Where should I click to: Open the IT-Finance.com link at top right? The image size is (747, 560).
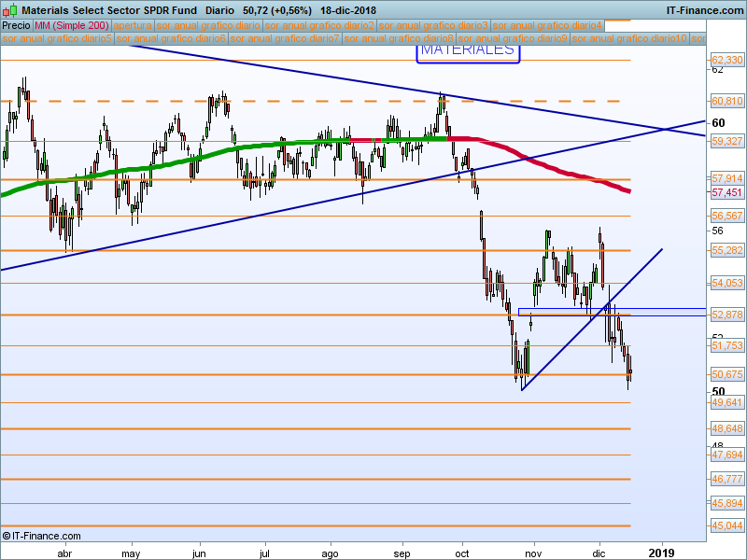pyautogui.click(x=705, y=10)
